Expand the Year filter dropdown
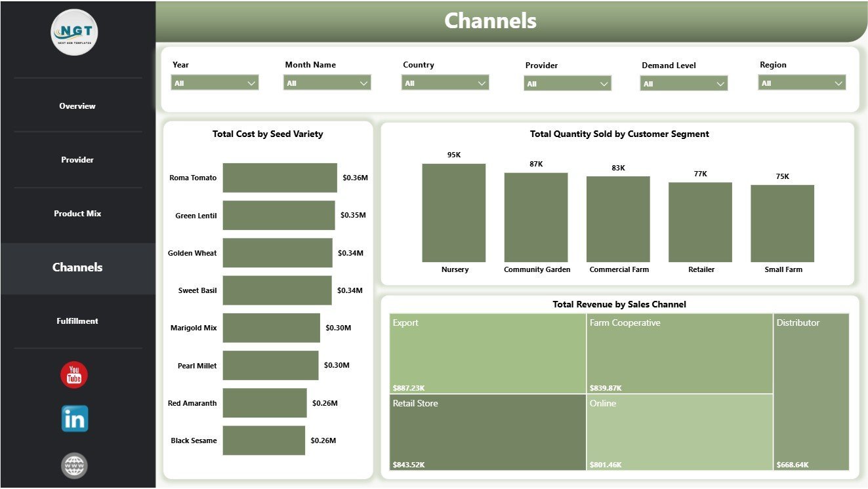 [x=215, y=83]
